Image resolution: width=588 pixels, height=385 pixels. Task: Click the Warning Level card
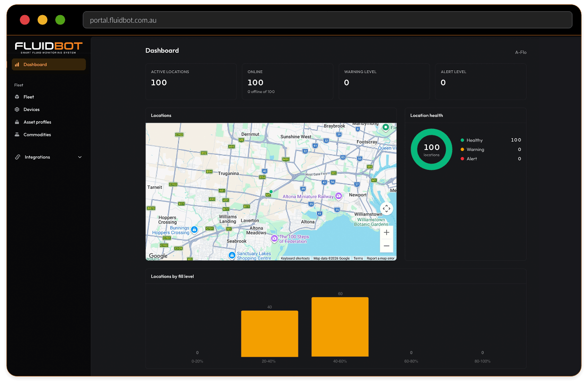[x=384, y=82]
